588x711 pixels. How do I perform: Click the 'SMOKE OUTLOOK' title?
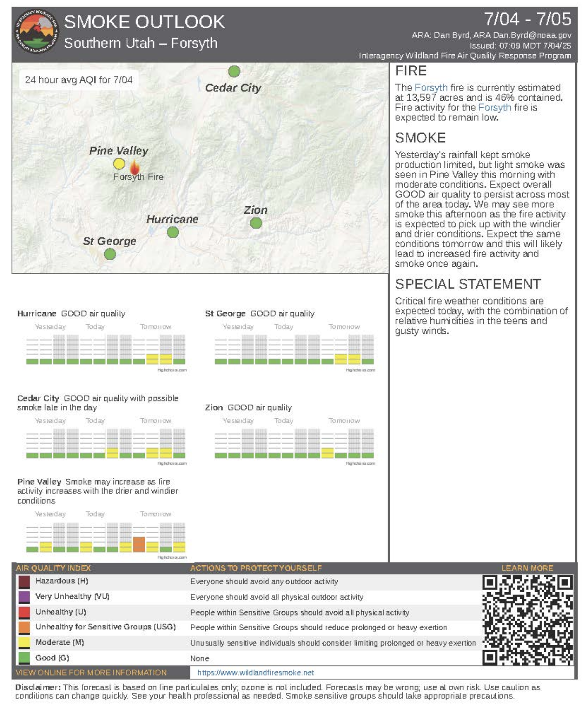point(144,22)
